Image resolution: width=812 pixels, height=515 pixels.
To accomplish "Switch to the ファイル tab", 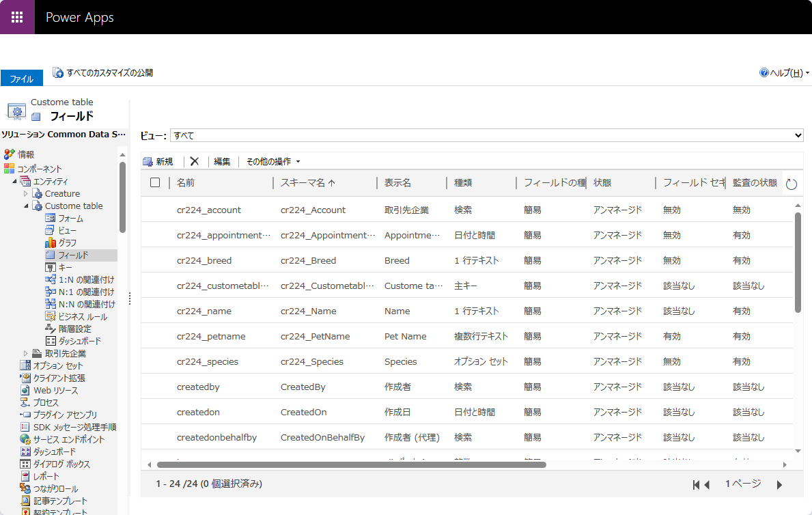I will (21, 78).
